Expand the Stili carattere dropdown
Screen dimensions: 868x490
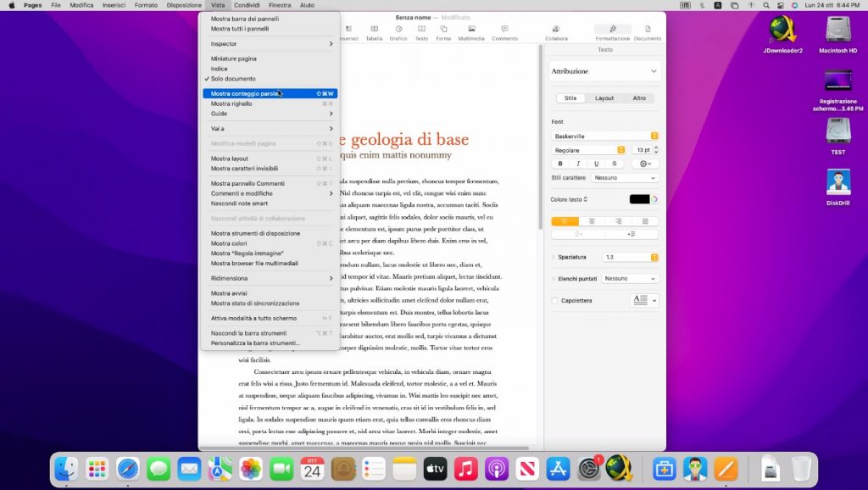click(626, 178)
